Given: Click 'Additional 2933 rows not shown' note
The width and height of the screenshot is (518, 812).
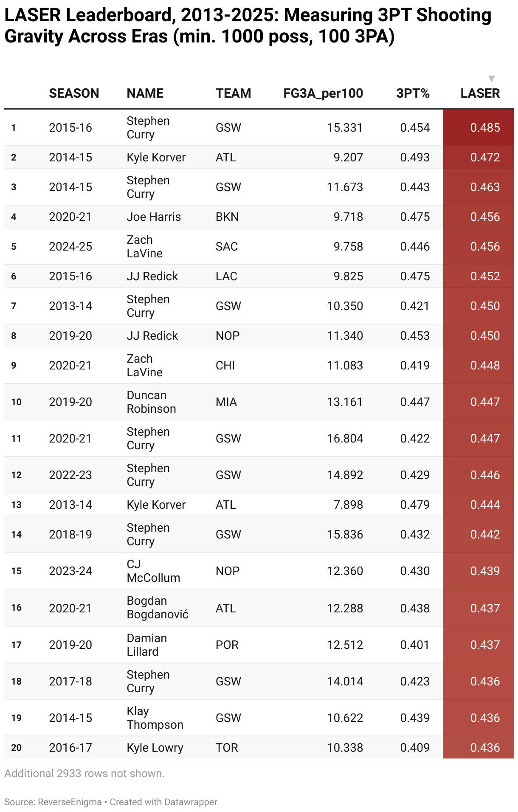Looking at the screenshot, I should [84, 773].
